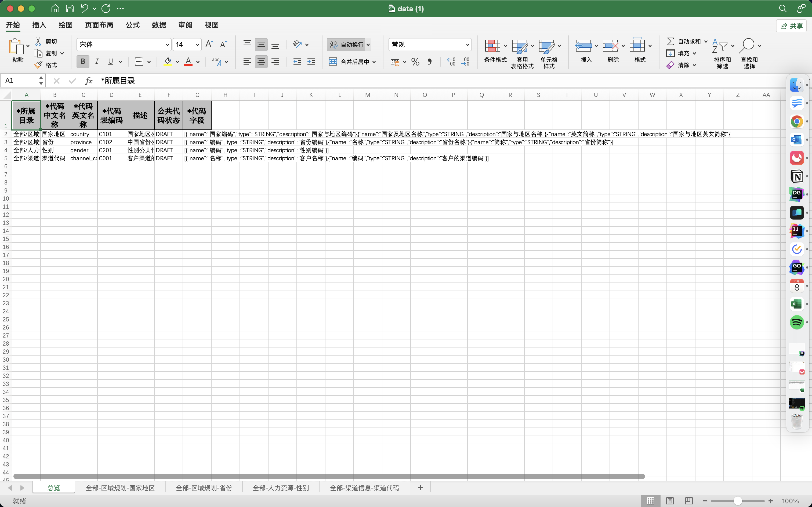812x507 pixels.
Task: Switch to sheet 全部-区域规划-国家地区
Action: (120, 488)
